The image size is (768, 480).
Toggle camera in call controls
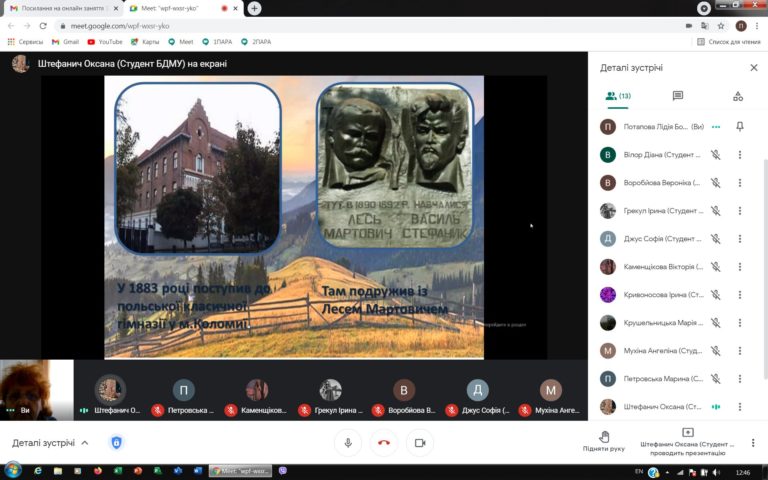coord(420,443)
